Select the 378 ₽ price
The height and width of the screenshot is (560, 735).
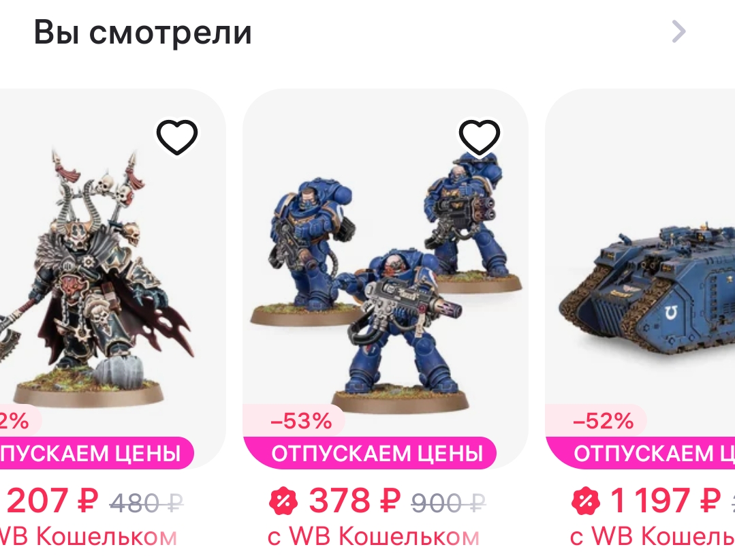coord(354,501)
